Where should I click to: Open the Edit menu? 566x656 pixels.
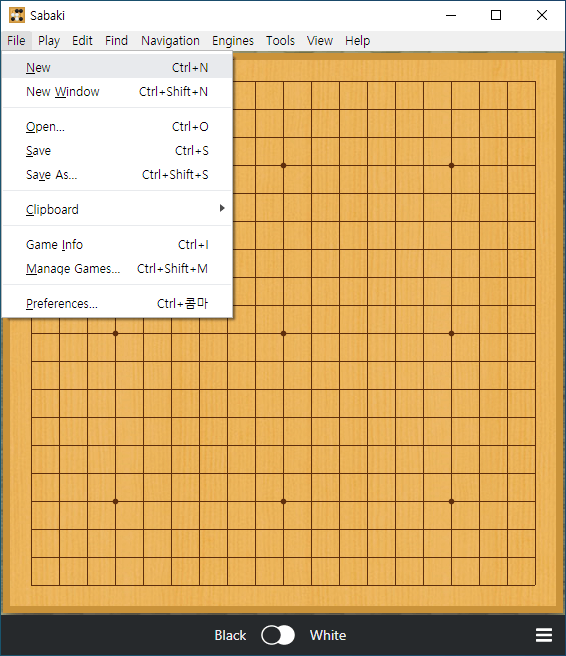click(x=82, y=41)
